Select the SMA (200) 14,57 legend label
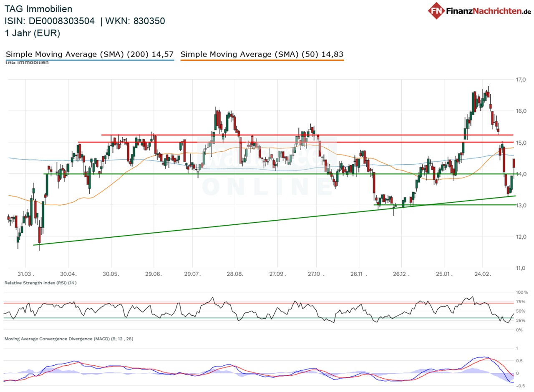 pyautogui.click(x=90, y=54)
